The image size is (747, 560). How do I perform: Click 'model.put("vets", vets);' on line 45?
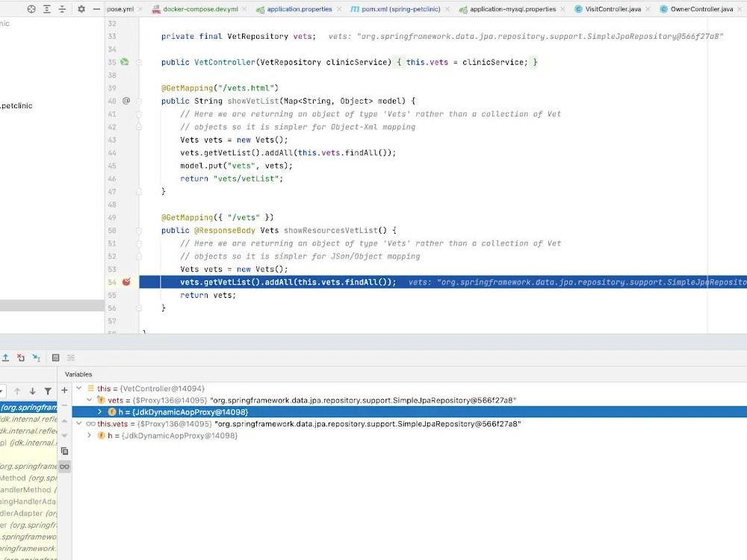pos(236,166)
